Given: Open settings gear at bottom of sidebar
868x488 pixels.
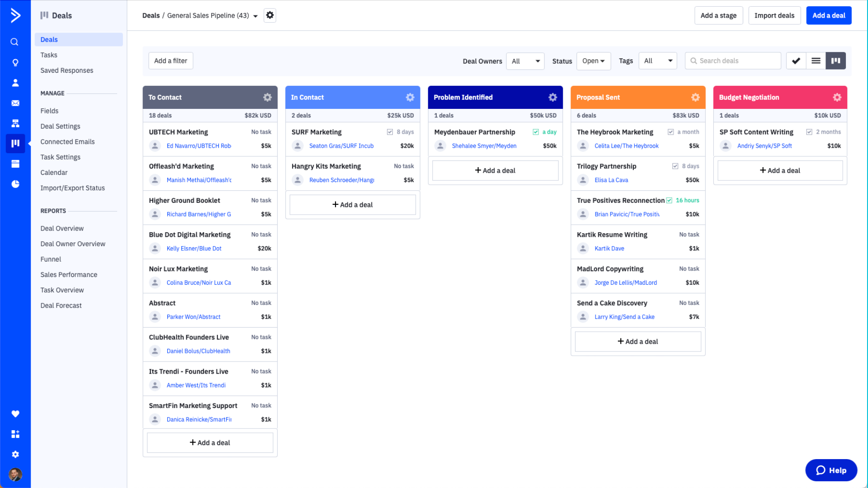Looking at the screenshot, I should pos(15,454).
